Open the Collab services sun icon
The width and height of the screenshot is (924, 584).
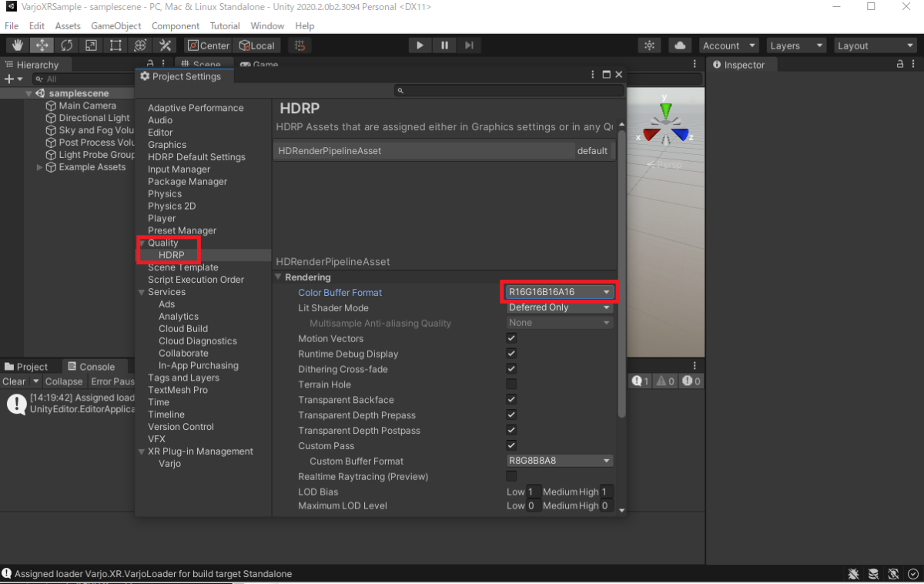click(x=650, y=45)
